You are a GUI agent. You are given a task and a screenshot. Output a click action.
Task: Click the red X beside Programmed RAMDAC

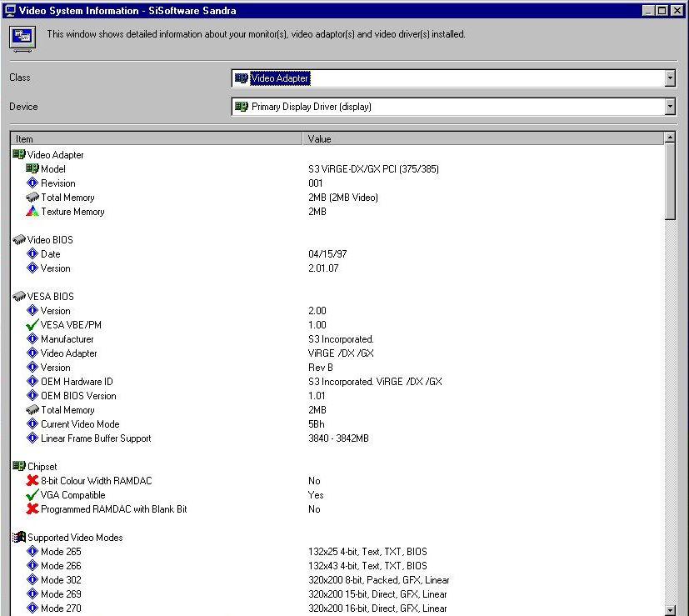[32, 508]
